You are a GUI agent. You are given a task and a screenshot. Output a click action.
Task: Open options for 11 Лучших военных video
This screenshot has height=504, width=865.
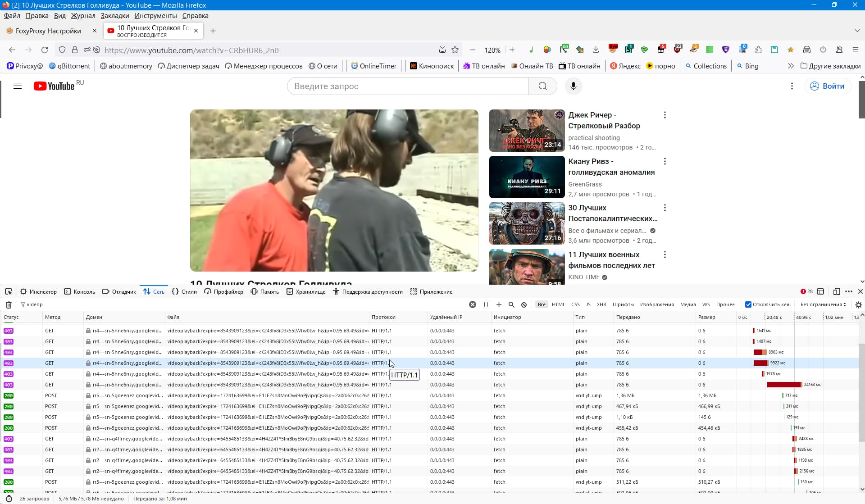point(665,254)
